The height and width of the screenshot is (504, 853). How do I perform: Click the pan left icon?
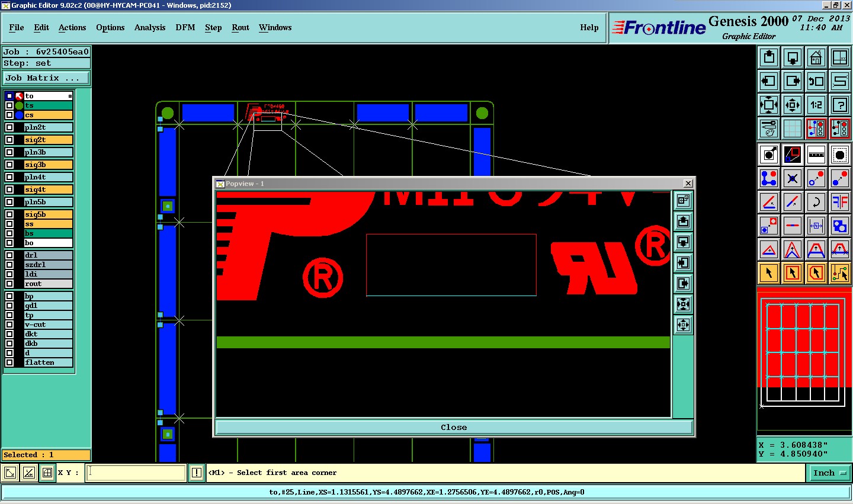pyautogui.click(x=769, y=81)
